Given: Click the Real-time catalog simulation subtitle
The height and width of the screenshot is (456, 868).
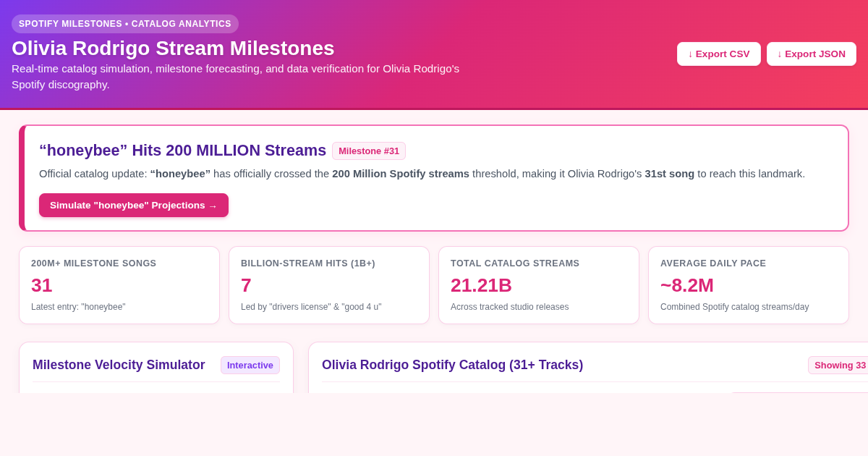Looking at the screenshot, I should (235, 77).
